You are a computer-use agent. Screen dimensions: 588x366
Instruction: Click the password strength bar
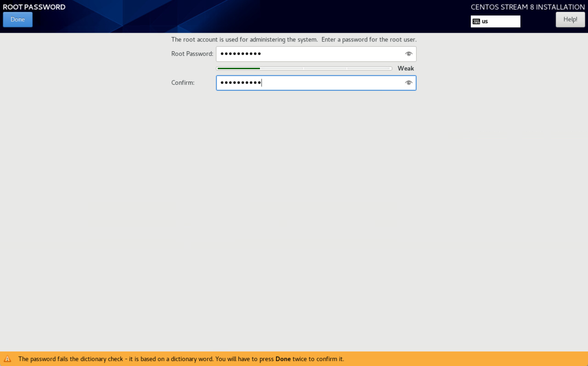304,69
